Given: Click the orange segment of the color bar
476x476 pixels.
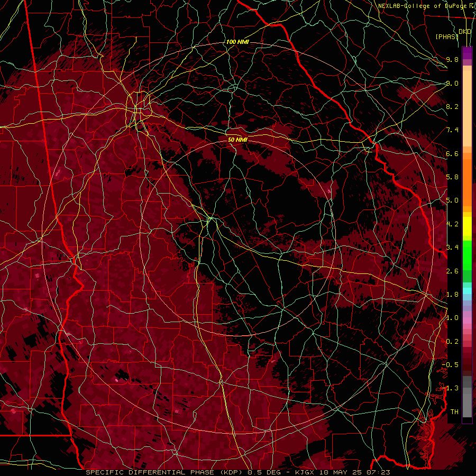Looking at the screenshot, I should (467, 183).
